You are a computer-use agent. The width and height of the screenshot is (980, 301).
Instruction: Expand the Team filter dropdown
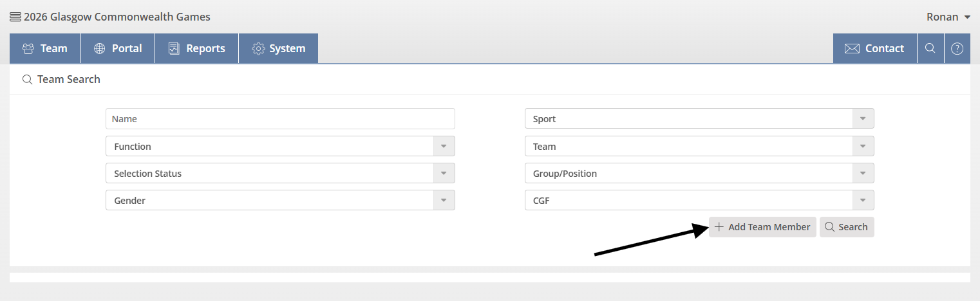pyautogui.click(x=699, y=147)
